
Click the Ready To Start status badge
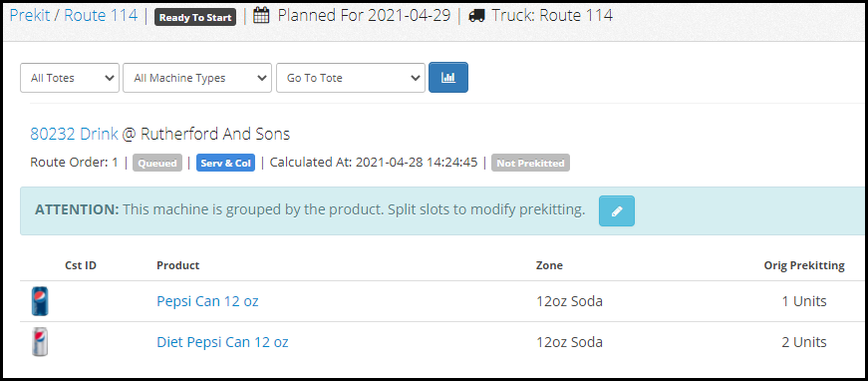point(195,17)
